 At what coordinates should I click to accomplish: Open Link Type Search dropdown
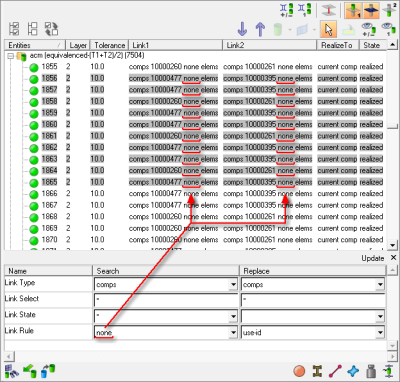click(233, 285)
